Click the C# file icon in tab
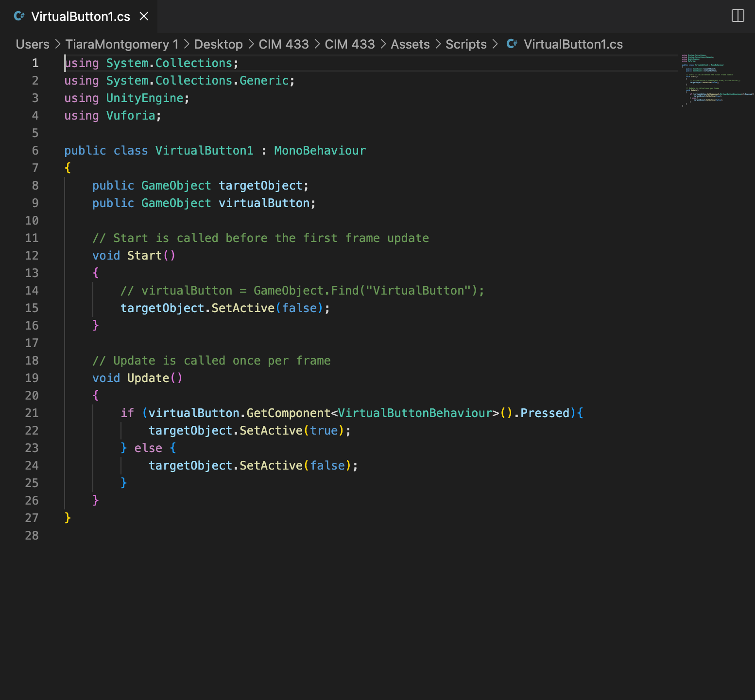755x700 pixels. coord(19,16)
